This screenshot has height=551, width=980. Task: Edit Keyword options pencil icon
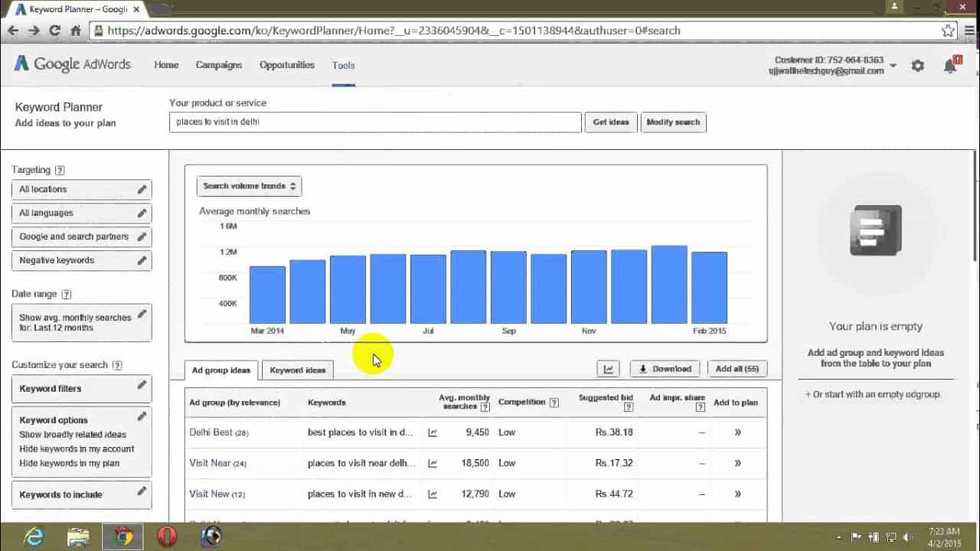(142, 417)
